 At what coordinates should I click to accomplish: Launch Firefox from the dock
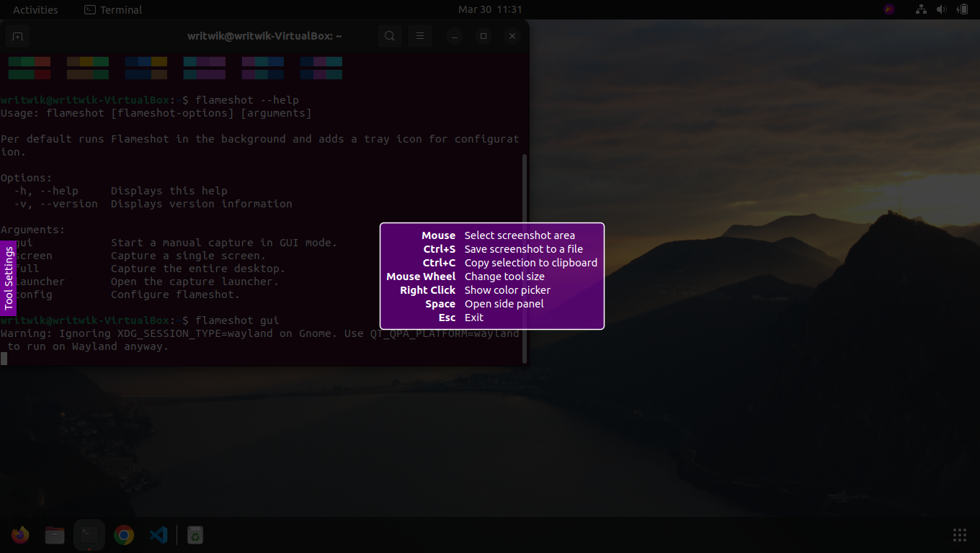point(19,535)
